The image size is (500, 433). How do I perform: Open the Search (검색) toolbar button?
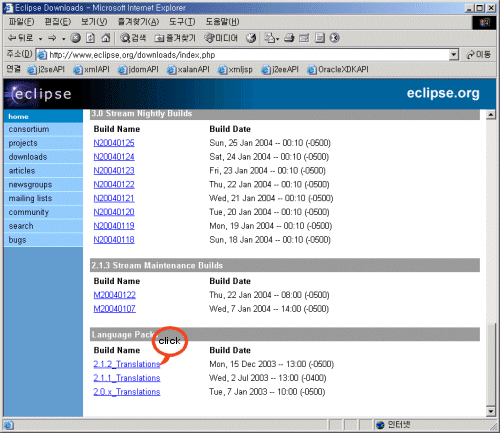133,38
